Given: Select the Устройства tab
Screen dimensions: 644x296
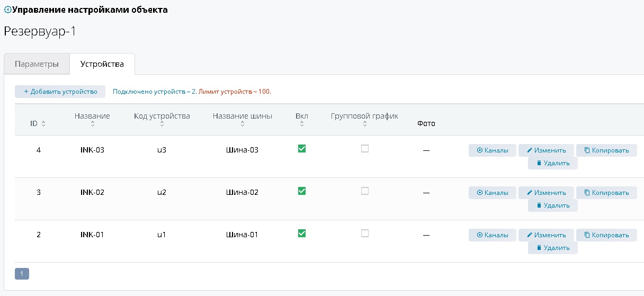Looking at the screenshot, I should click(x=102, y=64).
